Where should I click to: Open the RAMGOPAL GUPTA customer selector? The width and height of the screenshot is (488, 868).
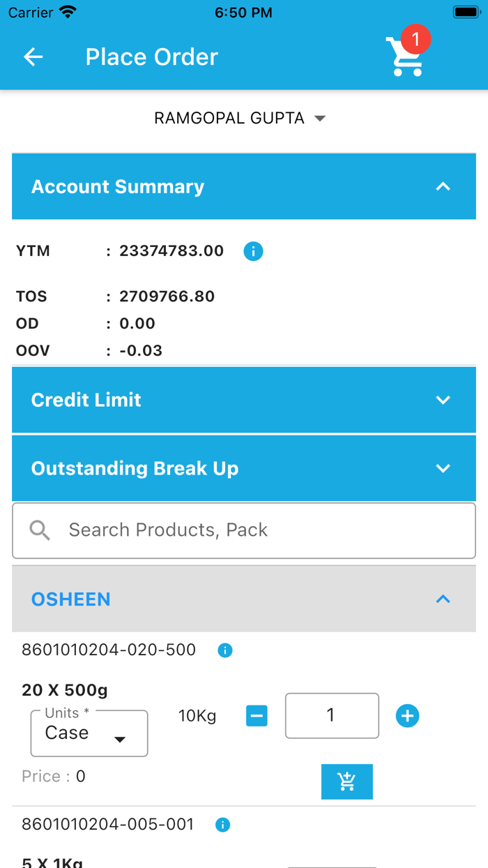(241, 118)
